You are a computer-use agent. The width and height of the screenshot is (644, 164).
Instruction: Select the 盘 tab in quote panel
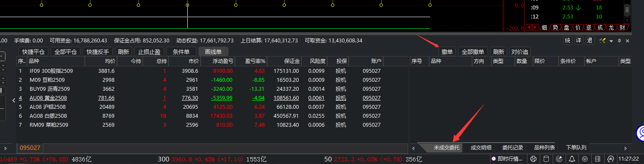(x=567, y=27)
